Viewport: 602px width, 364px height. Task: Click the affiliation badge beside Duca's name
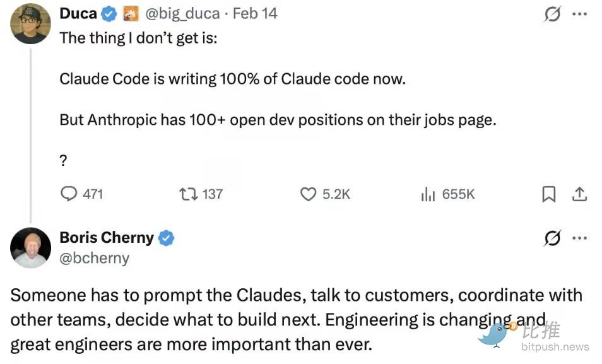131,14
